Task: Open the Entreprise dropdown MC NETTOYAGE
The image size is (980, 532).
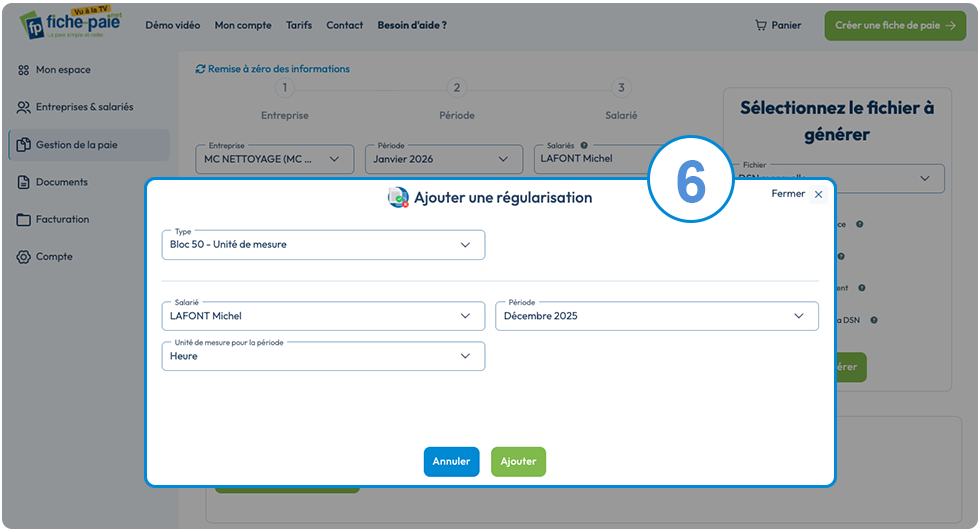Action: point(275,159)
